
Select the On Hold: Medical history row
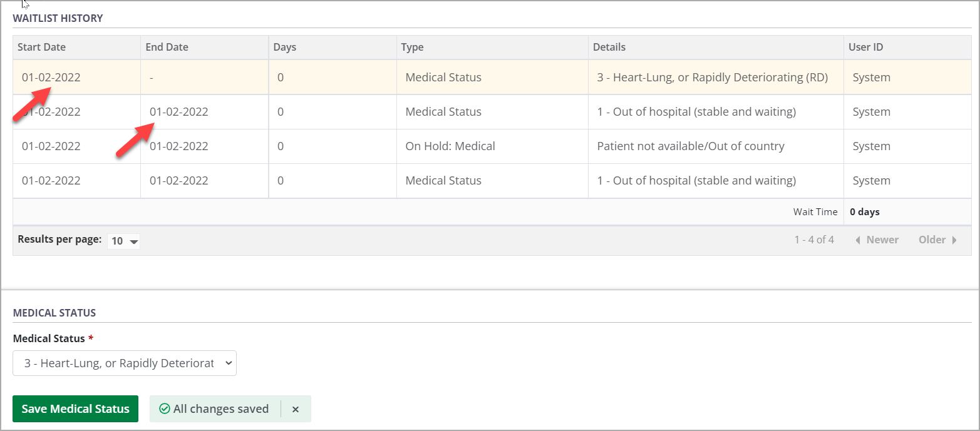450,146
